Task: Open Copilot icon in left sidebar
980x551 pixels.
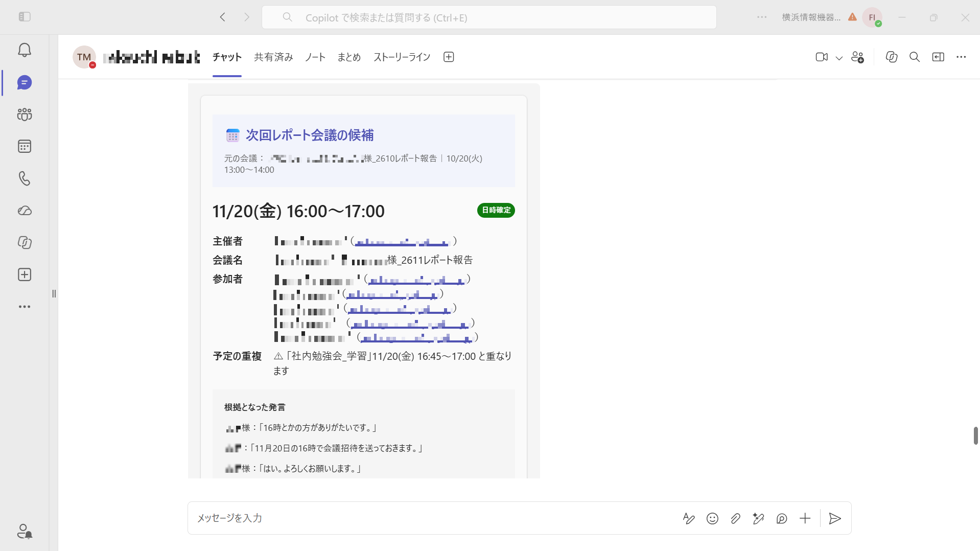Action: click(25, 242)
